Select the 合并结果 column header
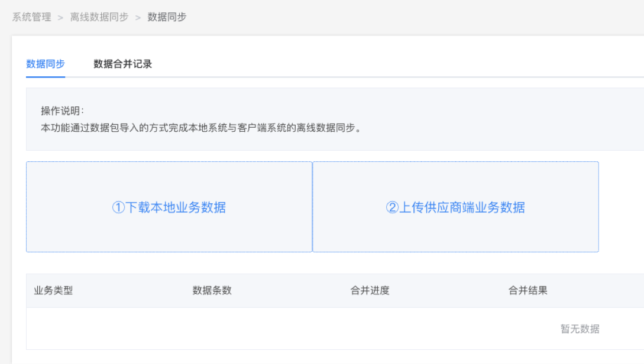The image size is (644, 364). [x=528, y=291]
